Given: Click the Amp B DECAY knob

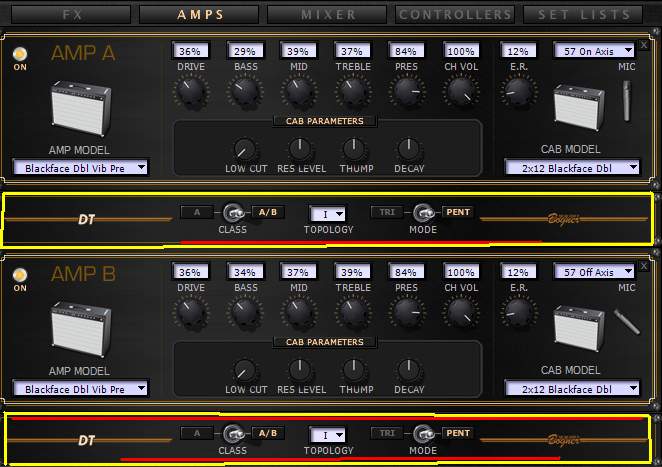Looking at the screenshot, I should click(409, 369).
